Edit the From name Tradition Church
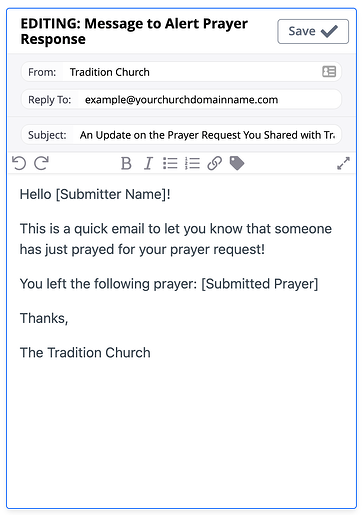The image size is (362, 515). point(109,72)
